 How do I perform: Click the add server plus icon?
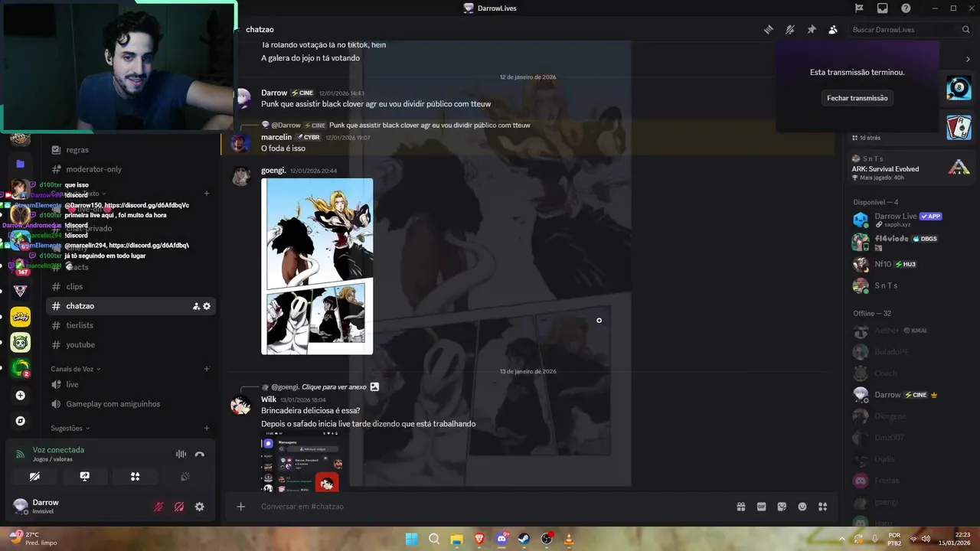(21, 396)
